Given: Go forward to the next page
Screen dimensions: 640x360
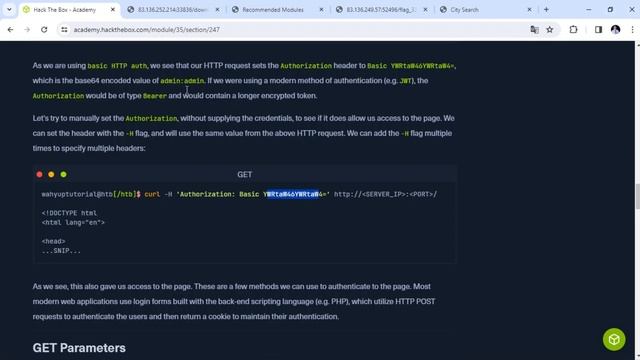Looking at the screenshot, I should click(x=27, y=29).
